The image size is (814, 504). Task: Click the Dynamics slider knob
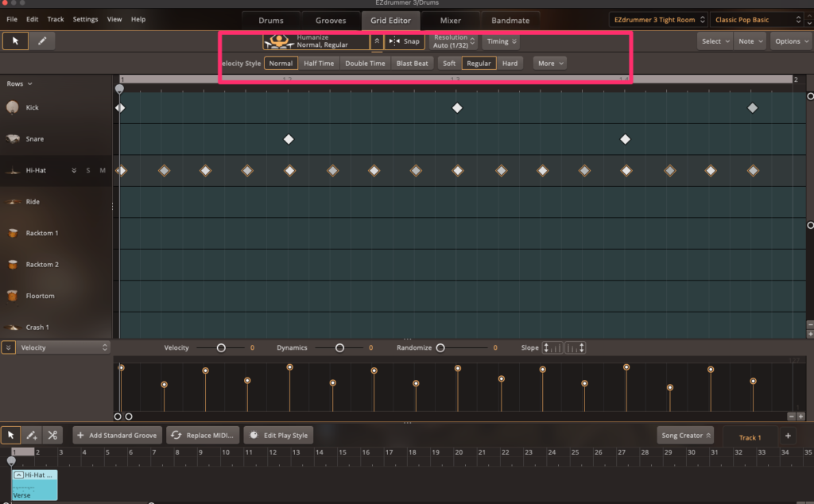coord(339,348)
